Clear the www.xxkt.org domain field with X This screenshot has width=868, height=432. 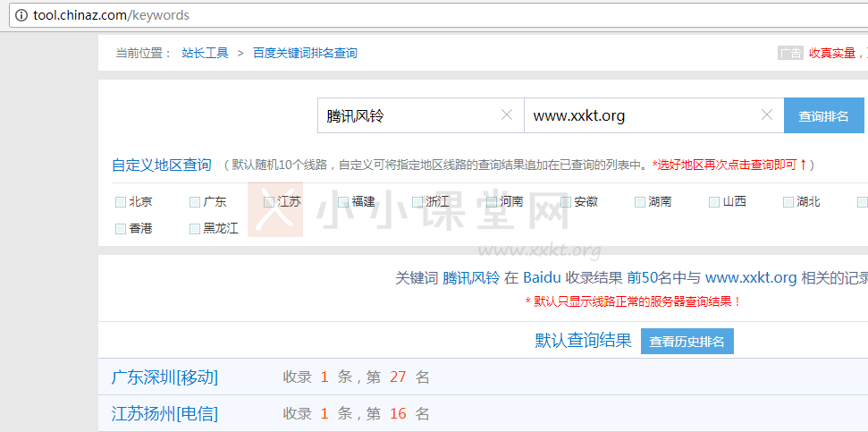(x=767, y=115)
